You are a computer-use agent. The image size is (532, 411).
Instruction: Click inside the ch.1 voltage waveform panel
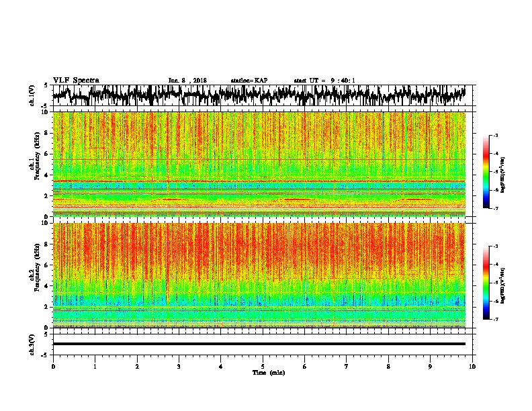pos(264,95)
